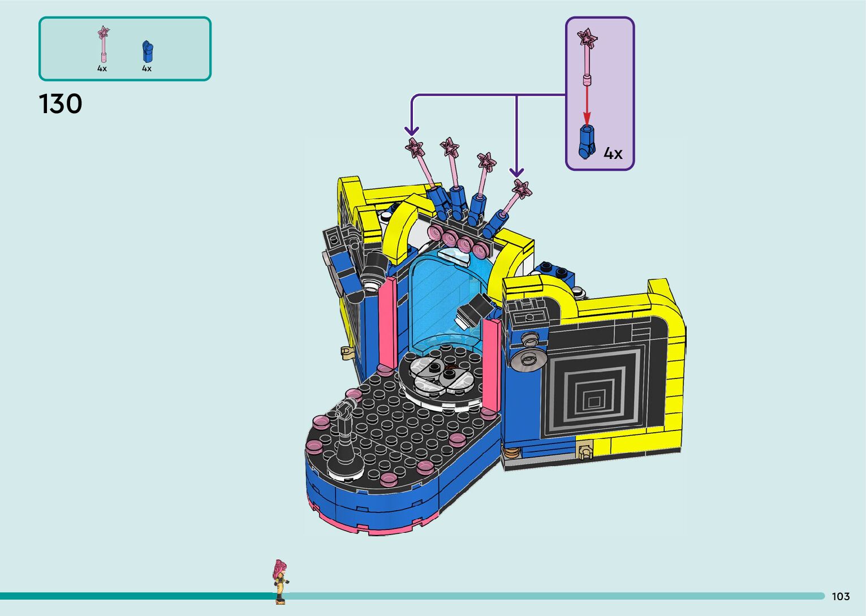Click the rightmost pink star on the model

coord(522,188)
